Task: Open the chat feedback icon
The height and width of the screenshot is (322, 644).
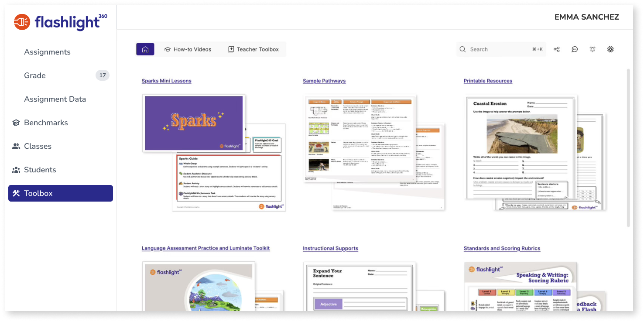Action: [575, 49]
